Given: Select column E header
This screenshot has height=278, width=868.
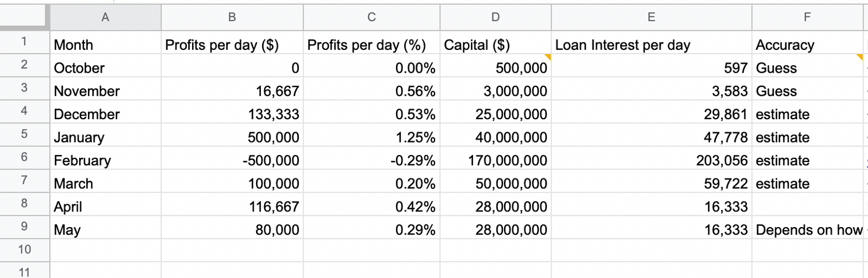Looking at the screenshot, I should 652,17.
